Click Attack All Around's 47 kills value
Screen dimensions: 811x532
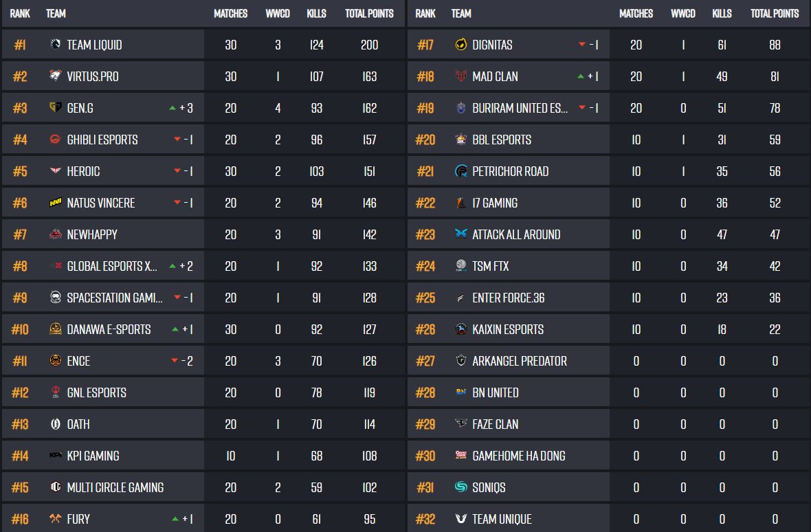722,234
